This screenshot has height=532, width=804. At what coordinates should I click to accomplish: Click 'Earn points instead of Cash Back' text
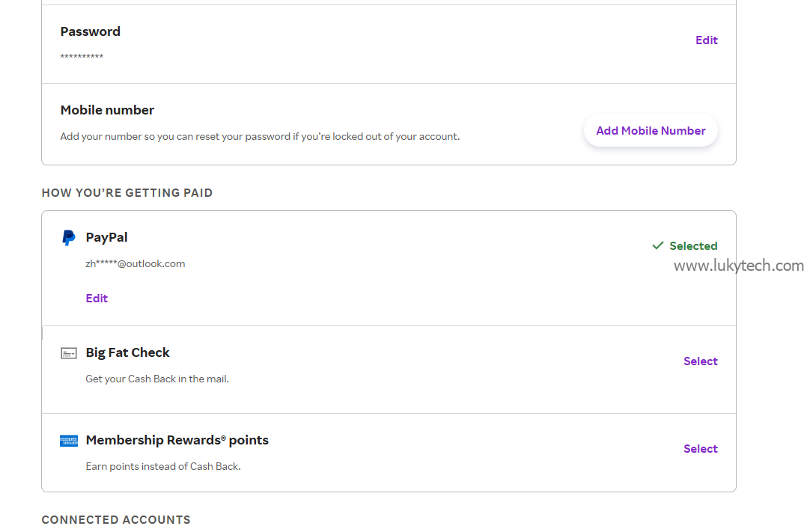(x=163, y=466)
